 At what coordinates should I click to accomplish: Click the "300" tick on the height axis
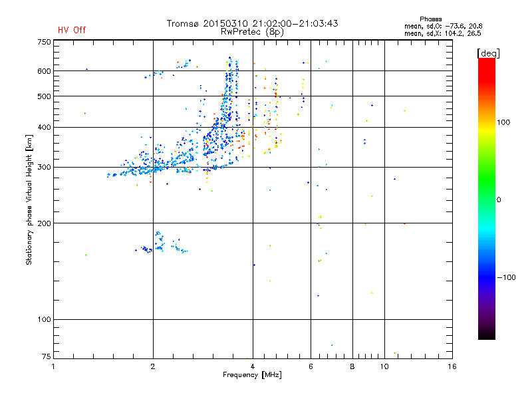pos(44,168)
